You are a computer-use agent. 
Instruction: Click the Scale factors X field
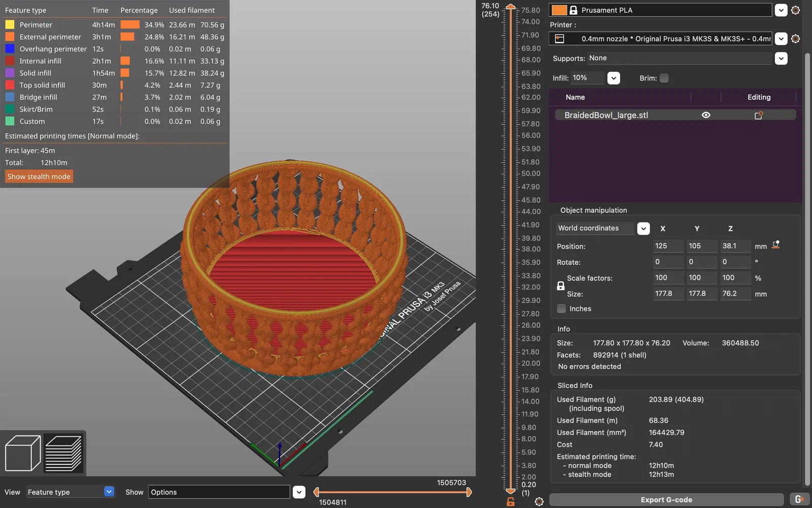pyautogui.click(x=668, y=278)
